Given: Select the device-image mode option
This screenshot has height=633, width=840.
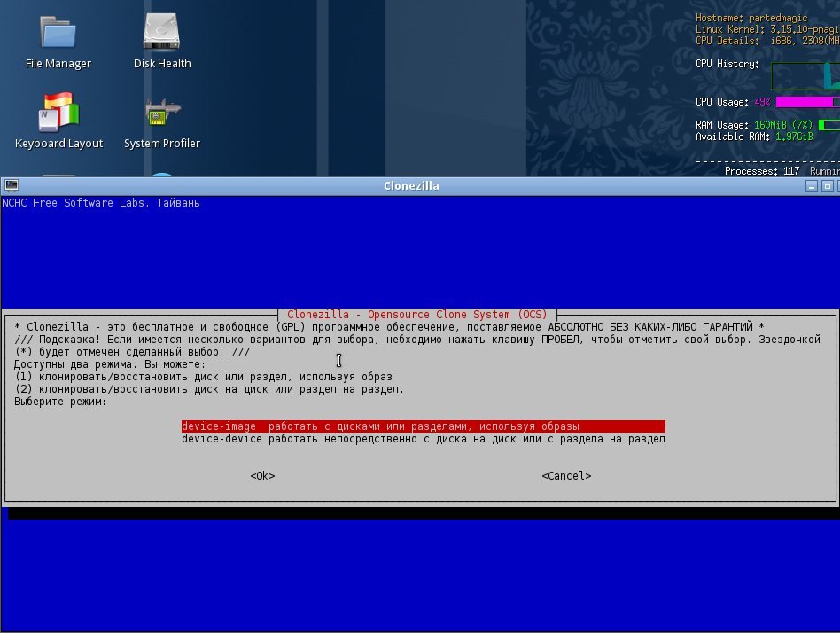Looking at the screenshot, I should coord(424,426).
